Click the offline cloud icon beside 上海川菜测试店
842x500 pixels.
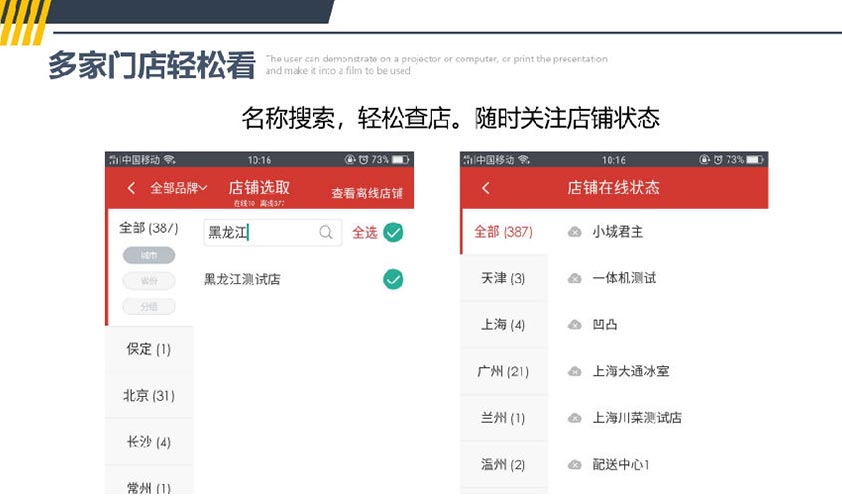575,418
